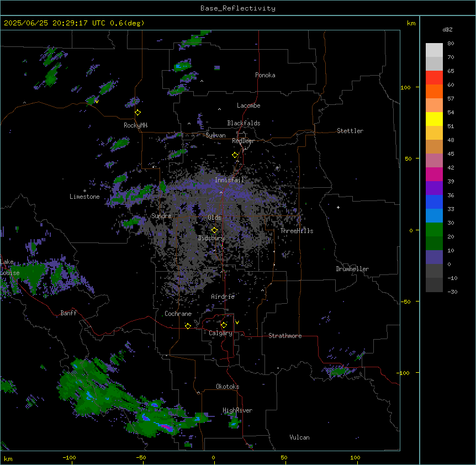476x465 pixels.
Task: Click the yellow diamond marker near RockyMH
Action: click(x=138, y=113)
